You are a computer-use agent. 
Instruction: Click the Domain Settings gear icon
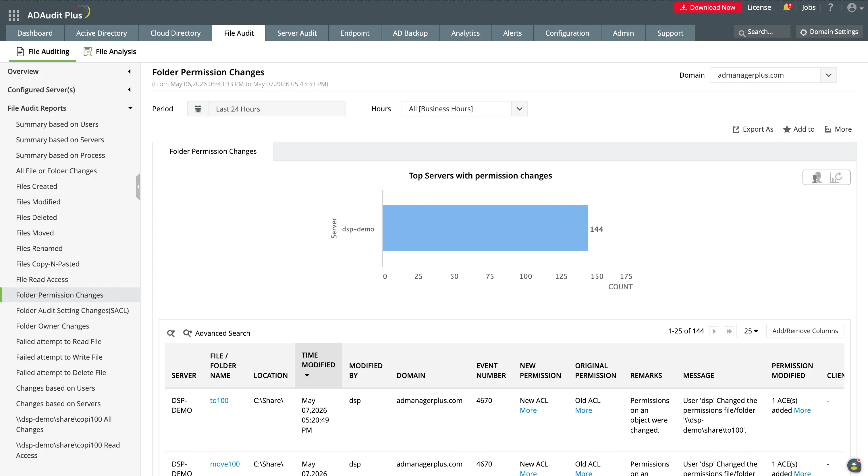[x=803, y=32]
